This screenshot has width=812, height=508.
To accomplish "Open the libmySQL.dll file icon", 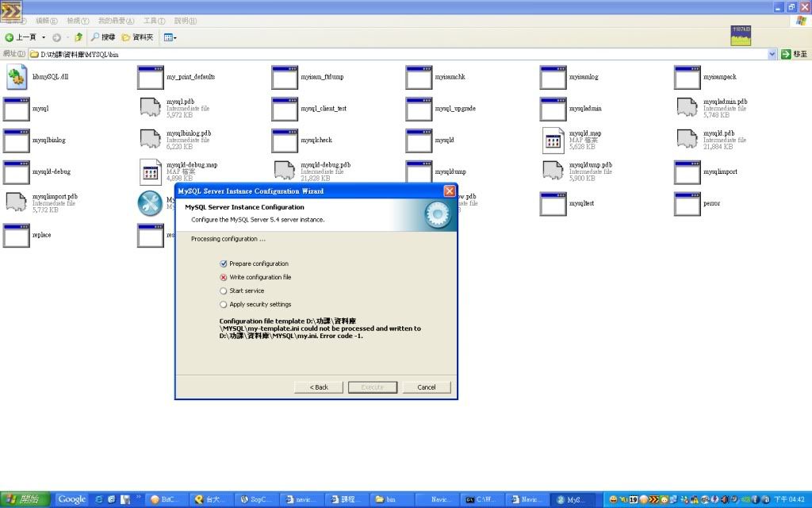I will 17,77.
